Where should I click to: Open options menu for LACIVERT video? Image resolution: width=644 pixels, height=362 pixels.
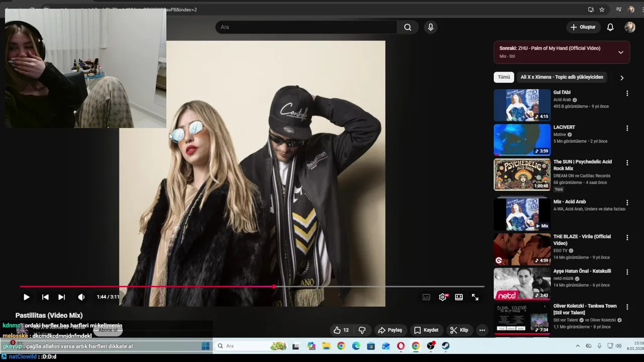coord(627,128)
